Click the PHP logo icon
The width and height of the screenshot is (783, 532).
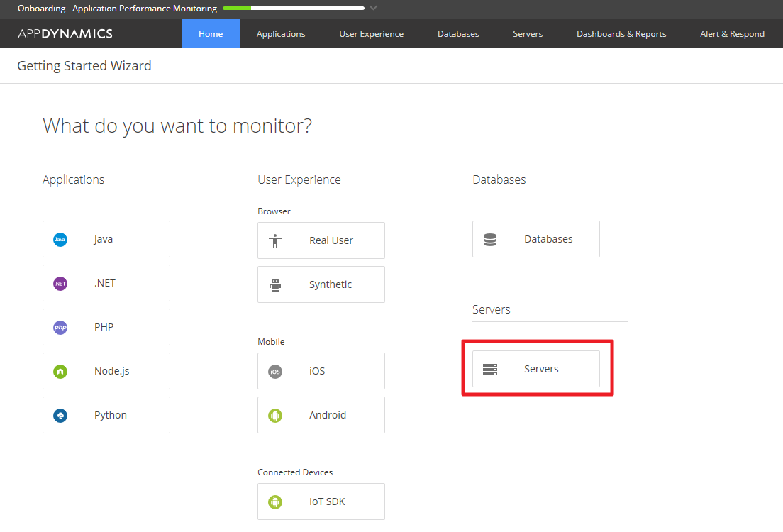click(60, 327)
